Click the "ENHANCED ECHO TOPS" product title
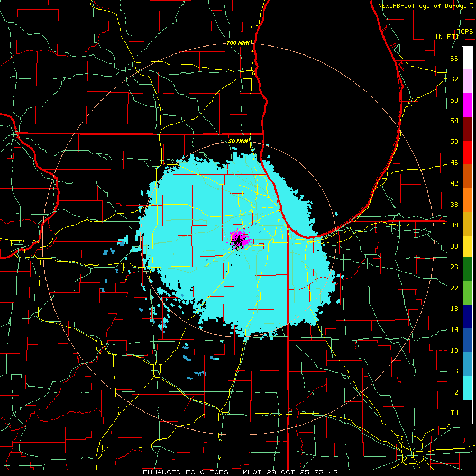 186,472
